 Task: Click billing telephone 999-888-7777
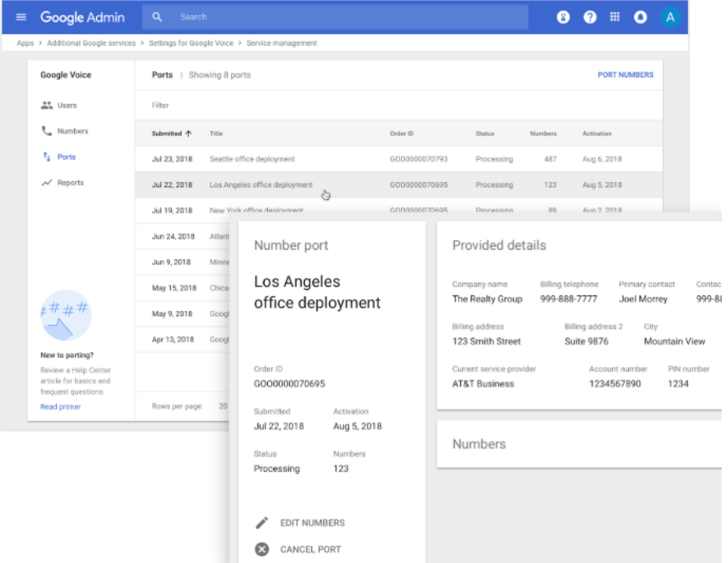[568, 299]
